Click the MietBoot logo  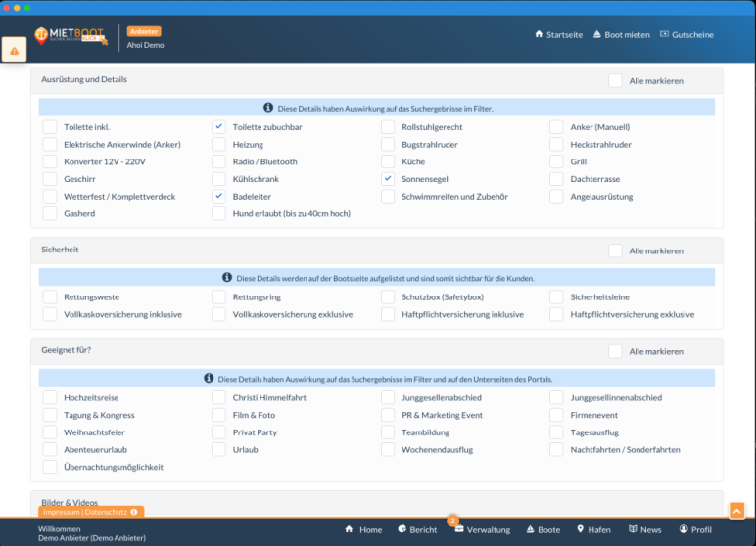(x=70, y=35)
